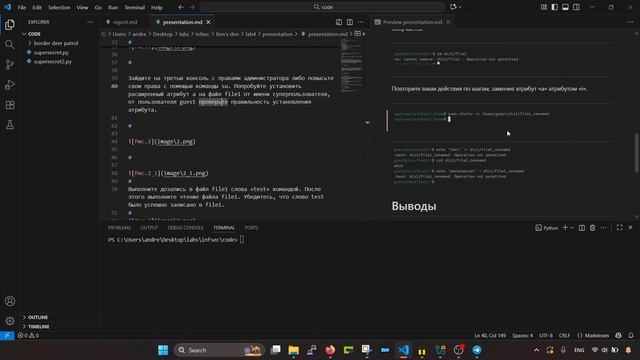Open preview to the side icon

point(339,22)
